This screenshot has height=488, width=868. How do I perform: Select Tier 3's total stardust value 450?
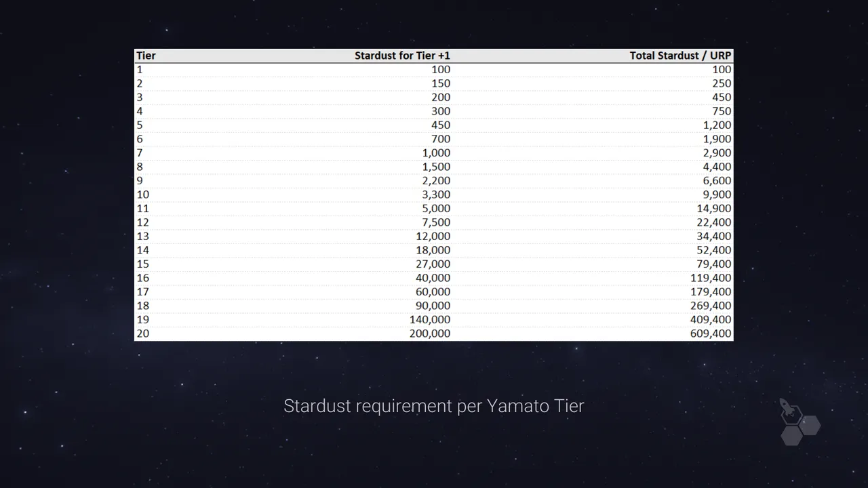tap(722, 97)
